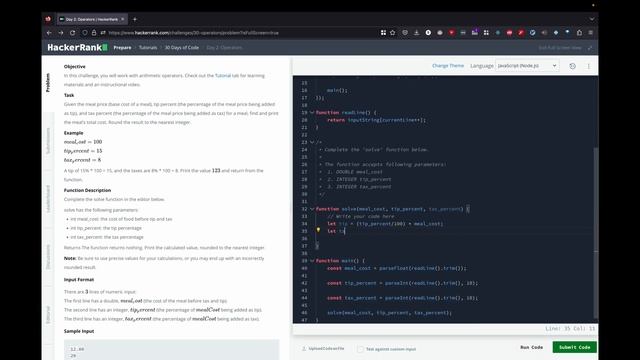Open the 30 Days of Code breadcrumb

pos(182,48)
